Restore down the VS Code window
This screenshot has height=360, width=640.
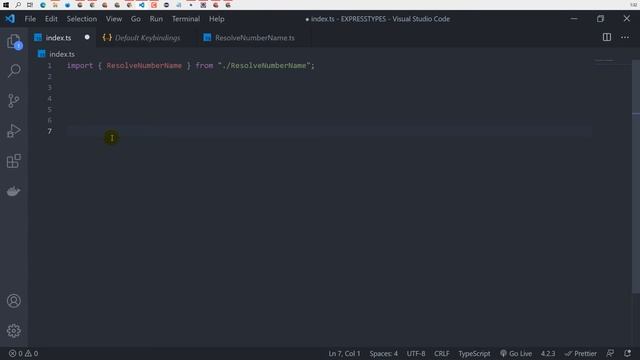(x=600, y=19)
